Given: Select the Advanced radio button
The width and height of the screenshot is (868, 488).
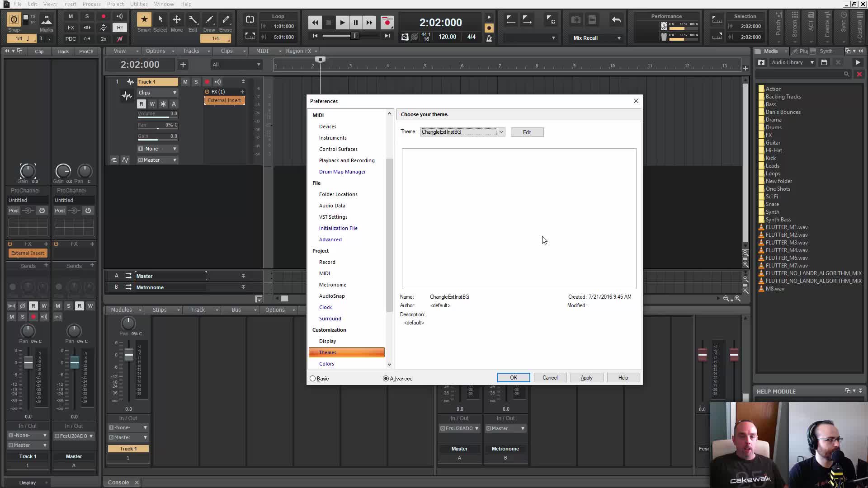Looking at the screenshot, I should coord(386,379).
